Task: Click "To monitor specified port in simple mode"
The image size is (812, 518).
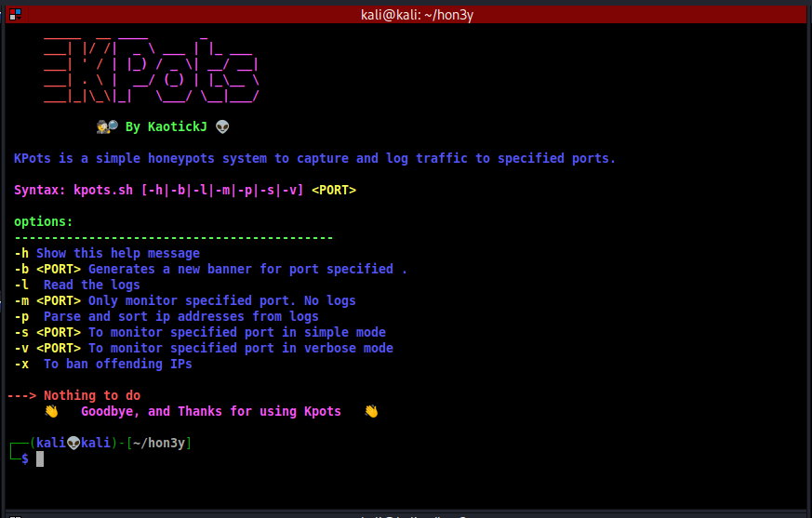Action: 236,333
